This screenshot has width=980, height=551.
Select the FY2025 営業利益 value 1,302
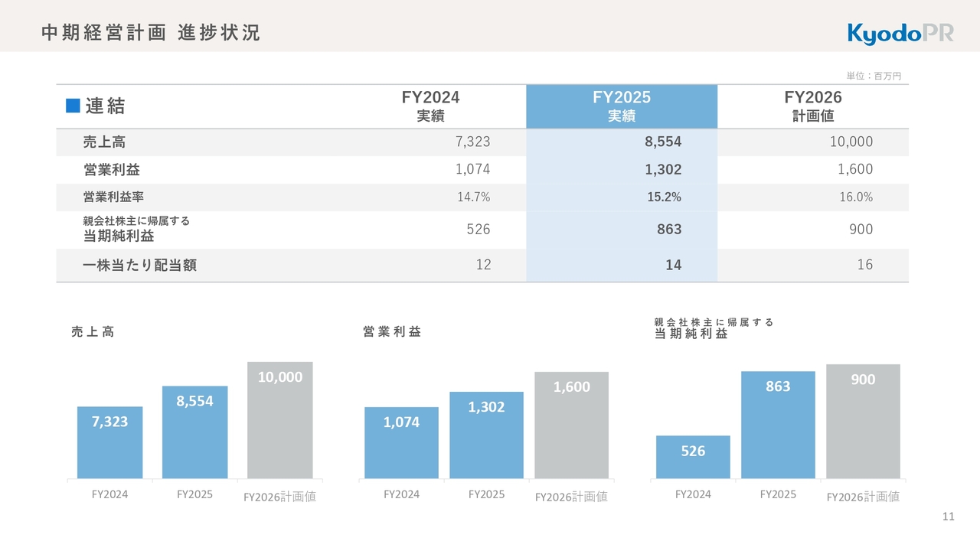[662, 170]
